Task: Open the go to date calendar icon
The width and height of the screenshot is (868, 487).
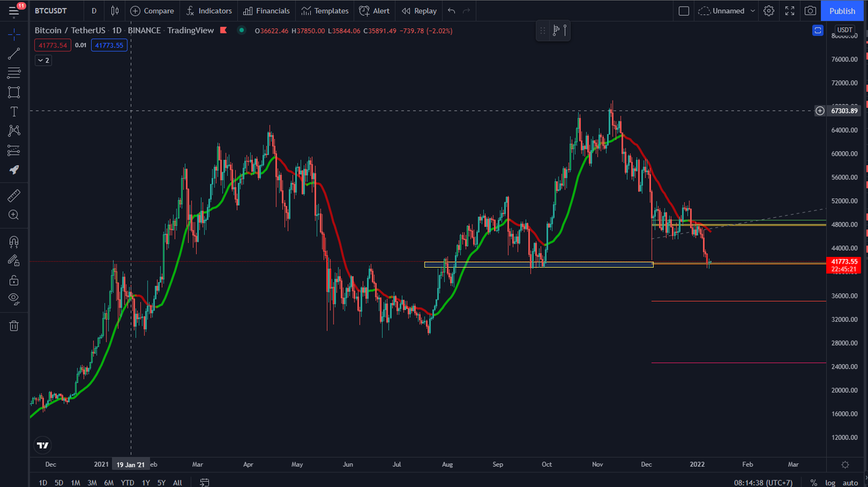Action: coord(205,483)
